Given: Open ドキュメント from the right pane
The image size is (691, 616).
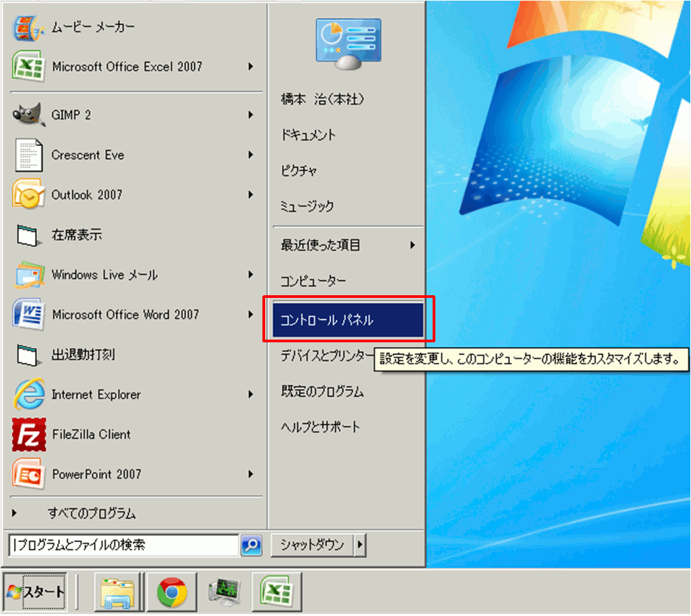Looking at the screenshot, I should (308, 135).
